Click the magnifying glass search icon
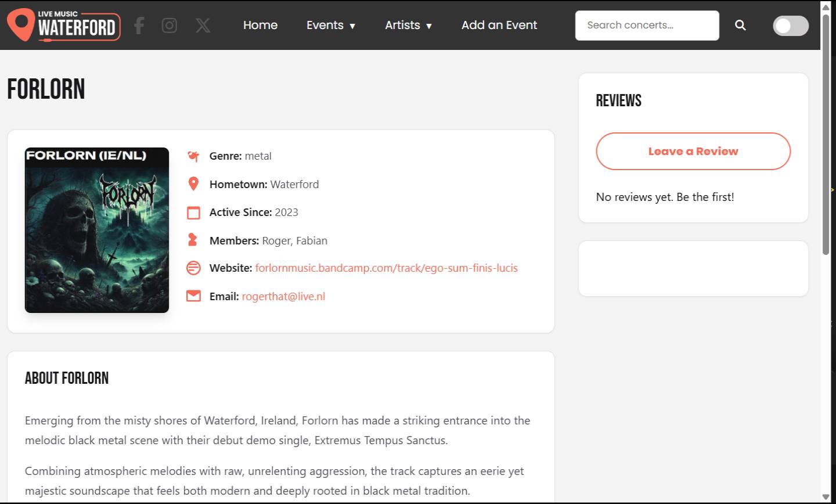 coord(740,25)
